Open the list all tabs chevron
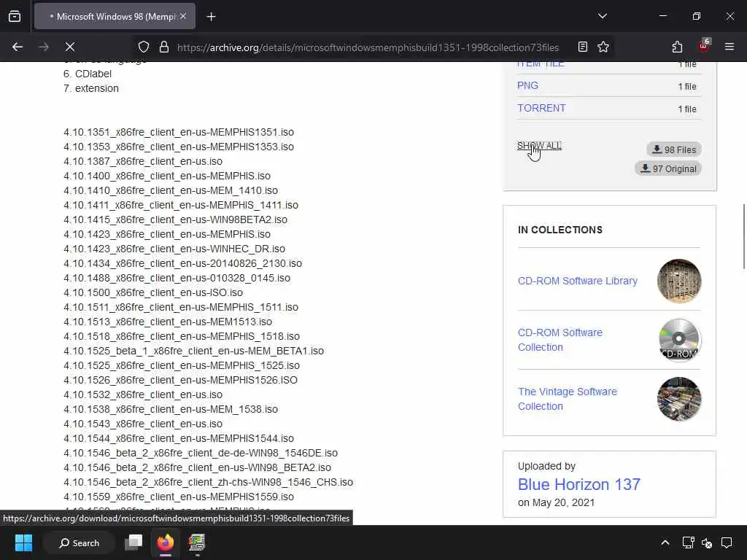This screenshot has width=747, height=560. (603, 16)
